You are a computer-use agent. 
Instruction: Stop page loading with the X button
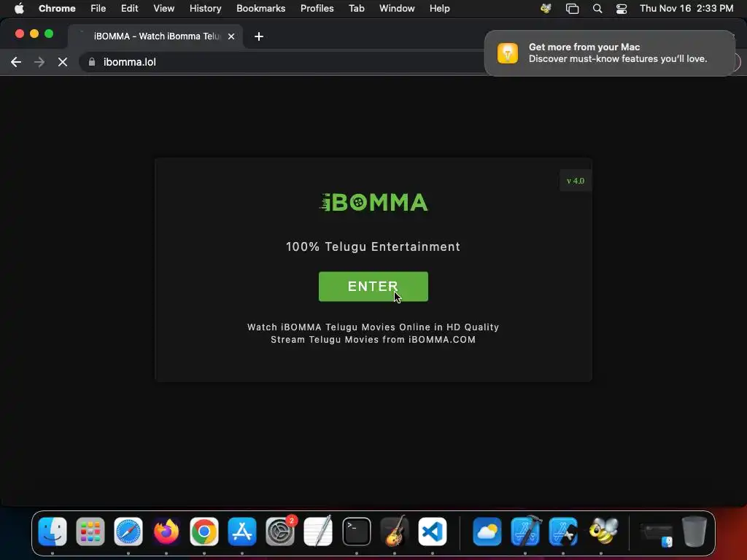63,62
